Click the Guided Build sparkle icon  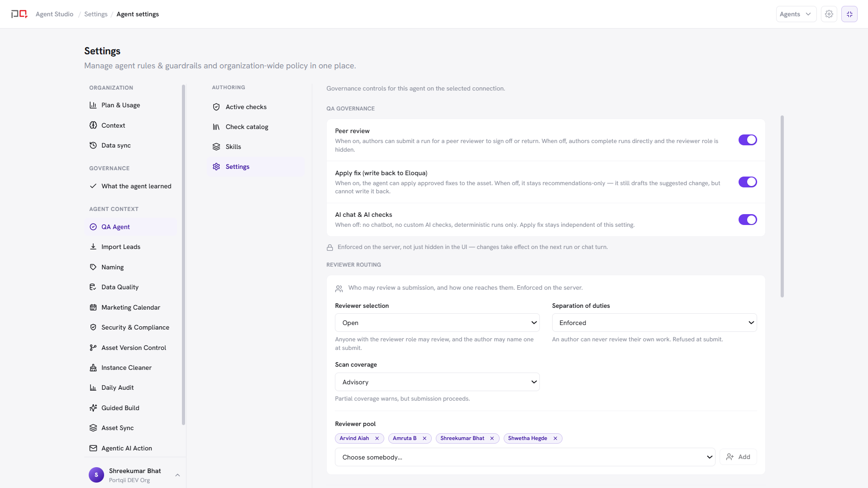[x=93, y=408]
